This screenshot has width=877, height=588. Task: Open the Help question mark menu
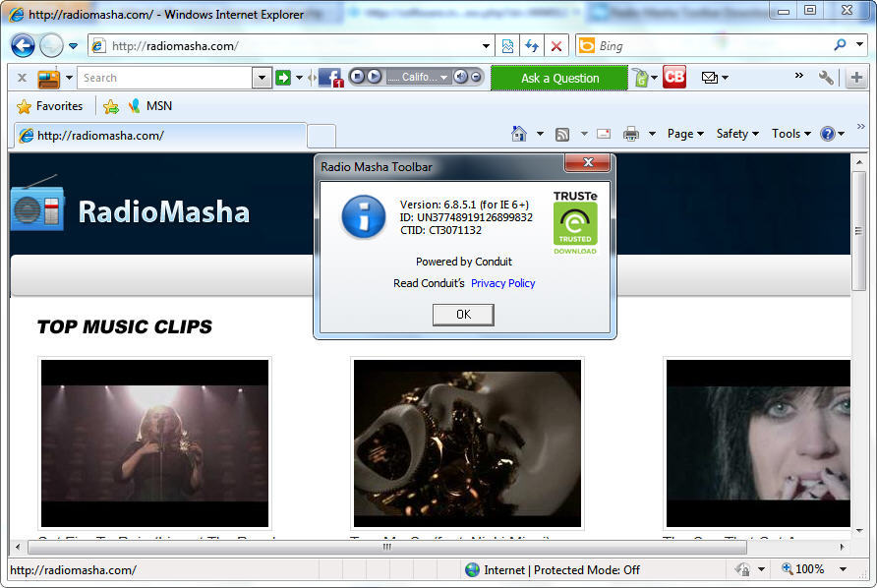click(832, 134)
